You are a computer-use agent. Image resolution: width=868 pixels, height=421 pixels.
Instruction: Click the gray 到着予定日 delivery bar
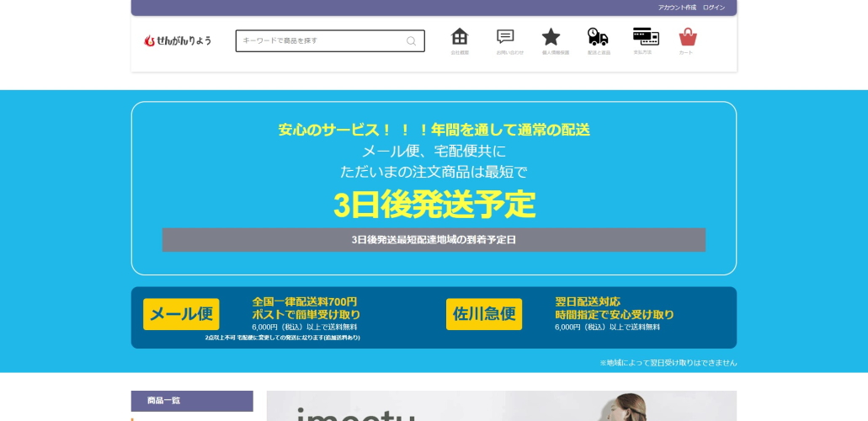434,240
